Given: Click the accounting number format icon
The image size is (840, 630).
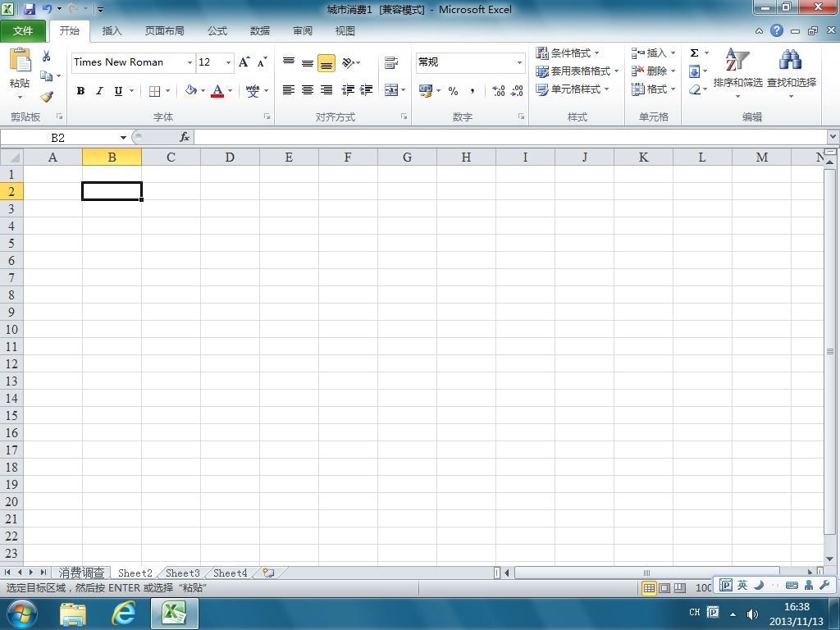Looking at the screenshot, I should point(426,91).
